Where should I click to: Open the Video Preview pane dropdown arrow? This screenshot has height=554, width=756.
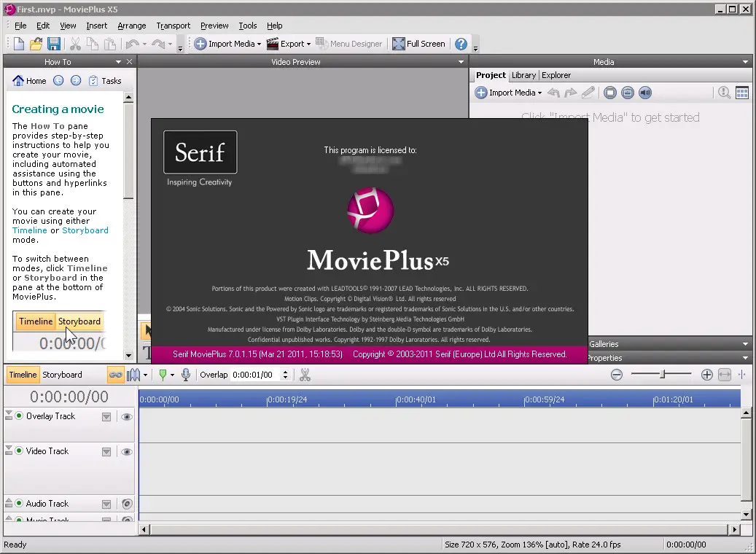point(461,62)
